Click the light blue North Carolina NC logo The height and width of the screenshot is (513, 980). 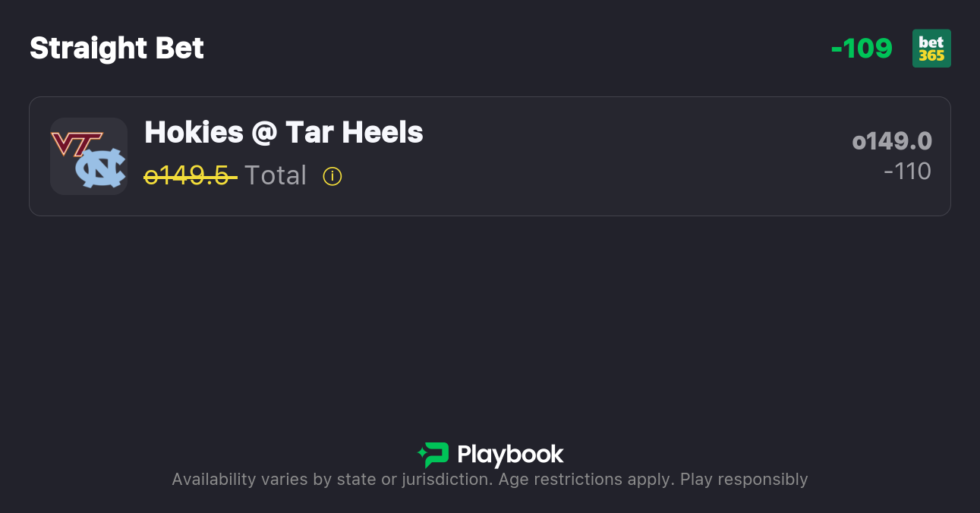101,168
